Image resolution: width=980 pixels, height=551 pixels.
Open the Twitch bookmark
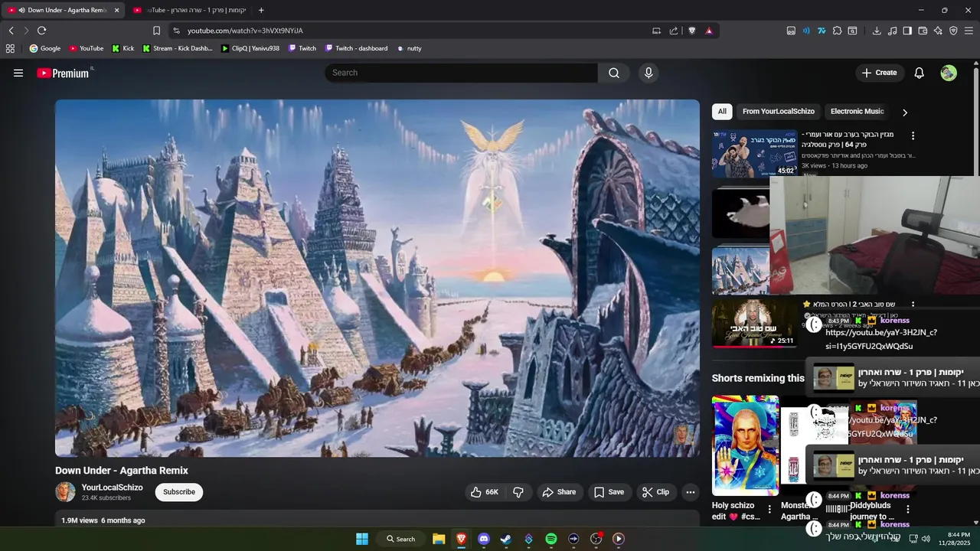302,48
